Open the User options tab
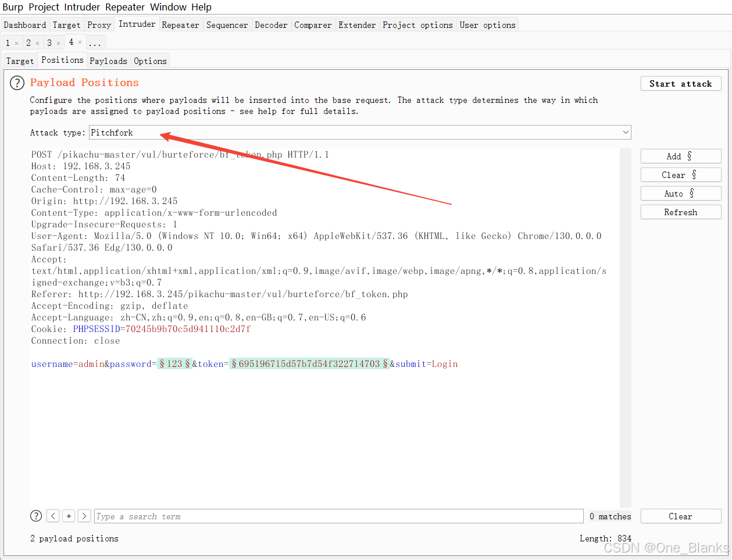The image size is (732, 560). point(487,25)
